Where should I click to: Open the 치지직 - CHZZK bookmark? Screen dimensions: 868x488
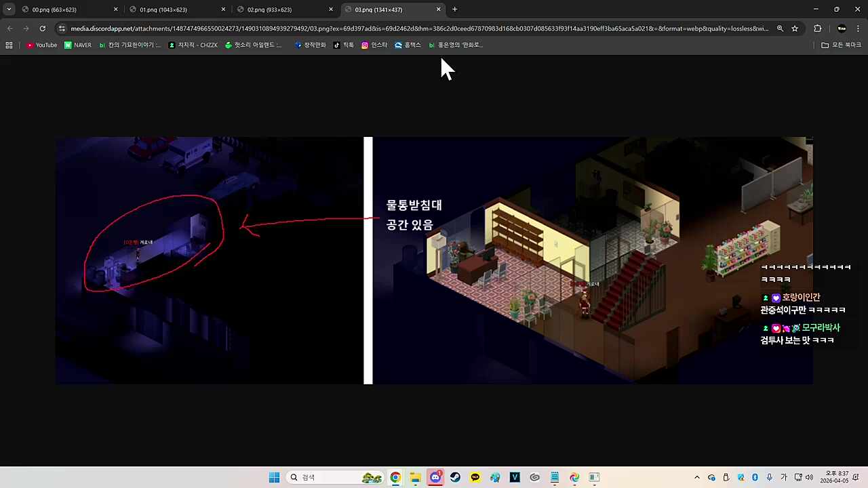click(193, 45)
